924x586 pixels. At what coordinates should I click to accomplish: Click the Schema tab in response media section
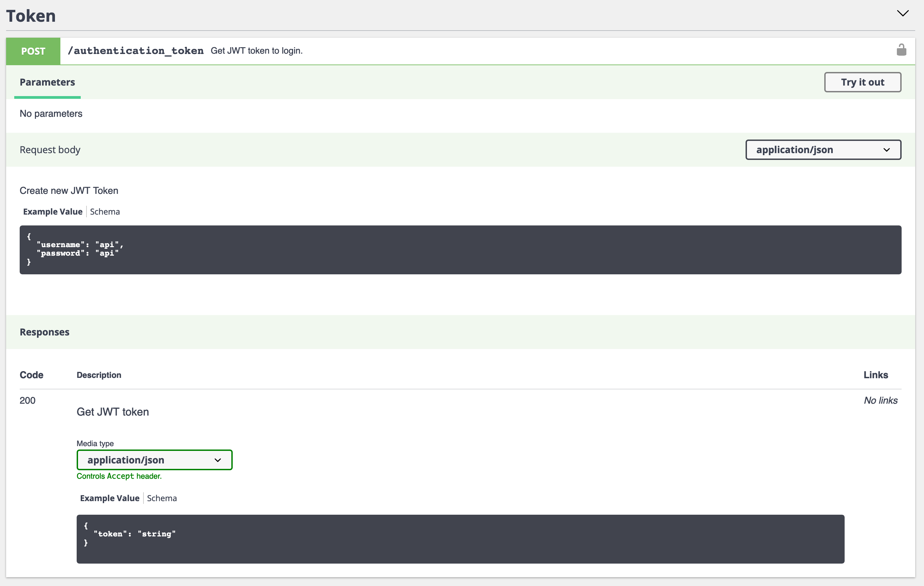[x=162, y=498]
